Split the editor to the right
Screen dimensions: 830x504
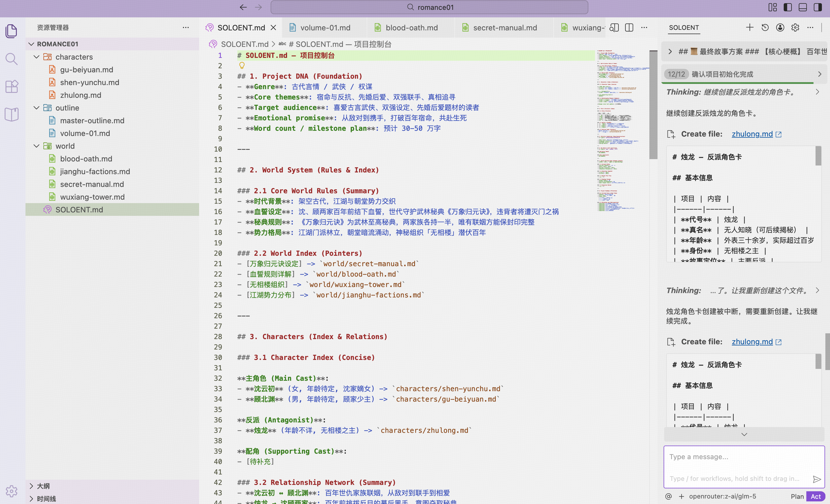pyautogui.click(x=629, y=27)
